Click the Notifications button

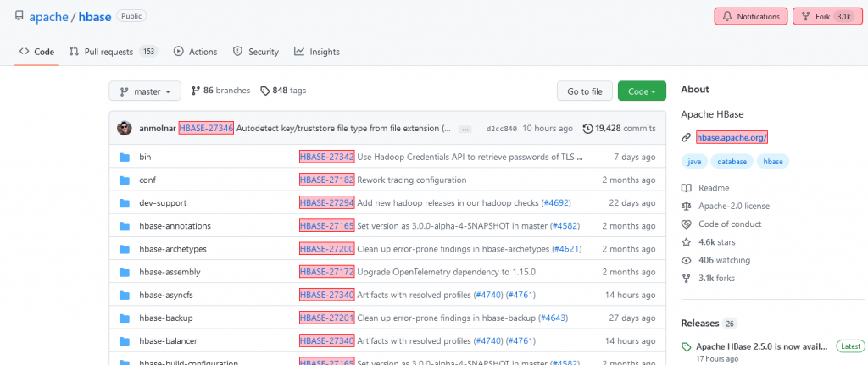[751, 17]
